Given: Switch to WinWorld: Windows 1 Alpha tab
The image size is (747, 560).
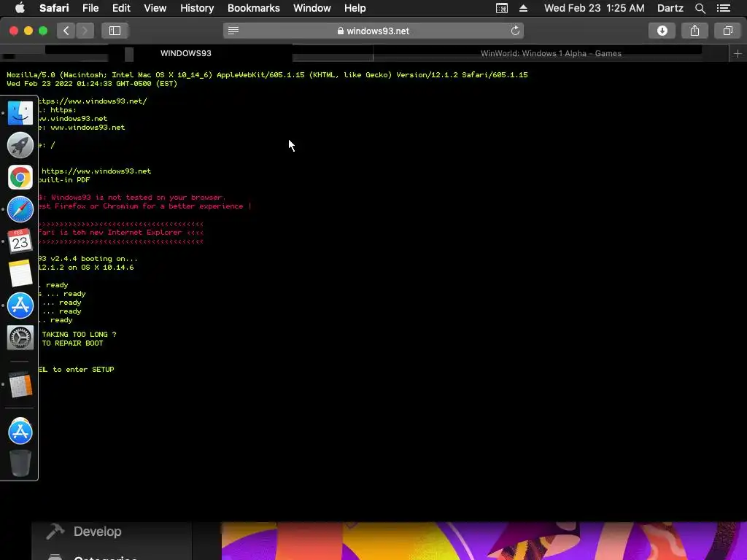Looking at the screenshot, I should coord(551,53).
